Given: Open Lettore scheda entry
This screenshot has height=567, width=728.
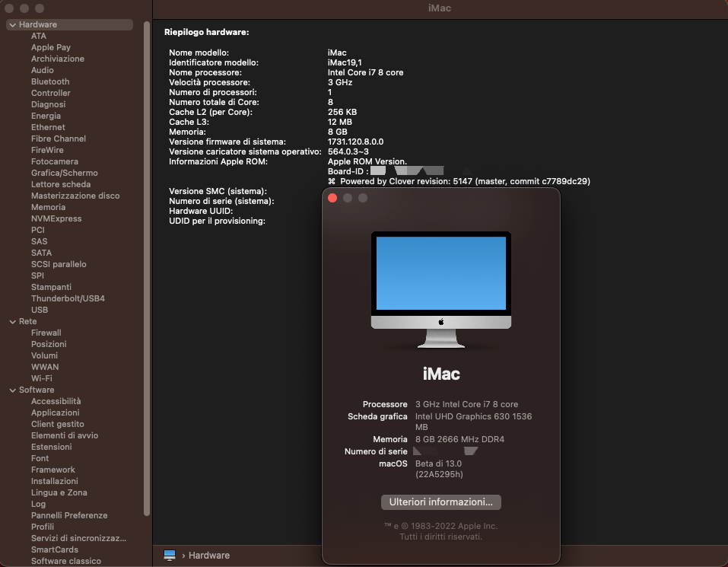Looking at the screenshot, I should click(61, 184).
